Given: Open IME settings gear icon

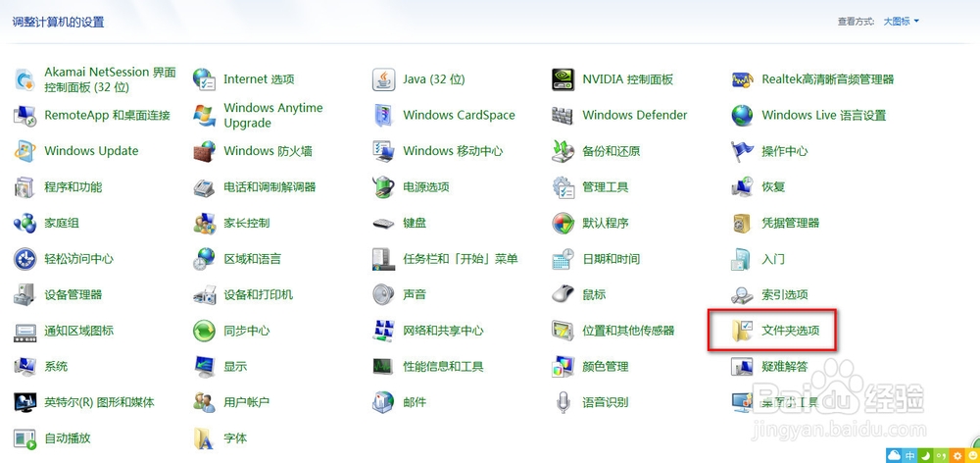Looking at the screenshot, I should click(x=956, y=455).
